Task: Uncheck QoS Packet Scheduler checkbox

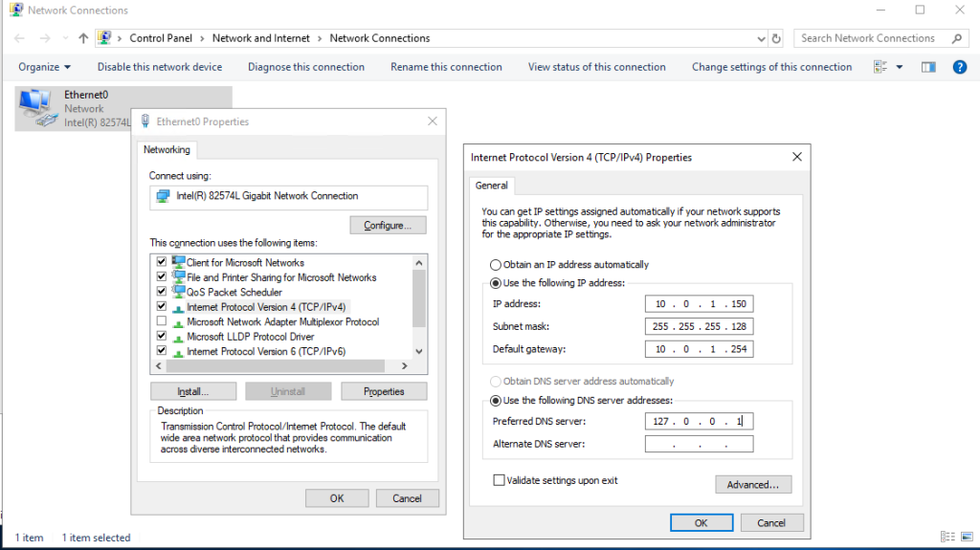Action: (160, 292)
